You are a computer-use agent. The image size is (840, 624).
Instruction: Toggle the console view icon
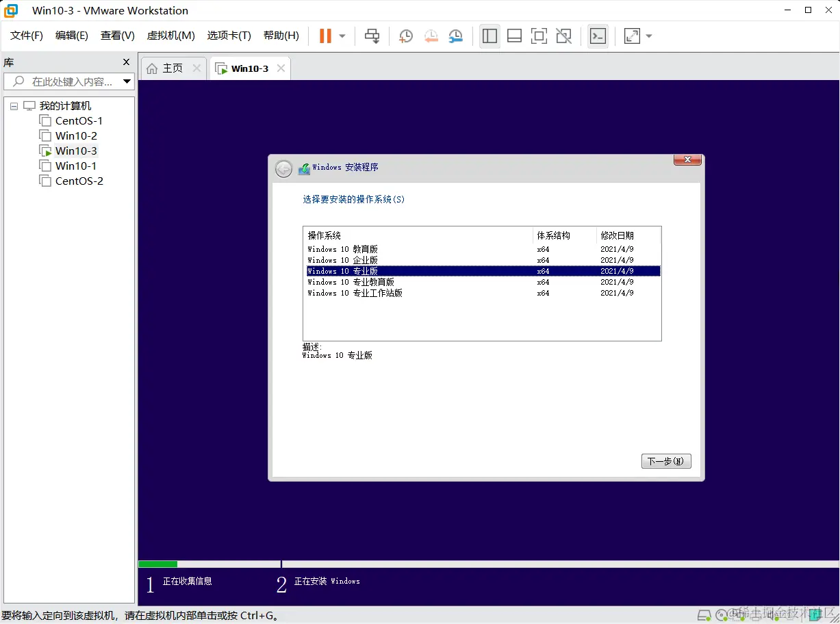pyautogui.click(x=598, y=36)
